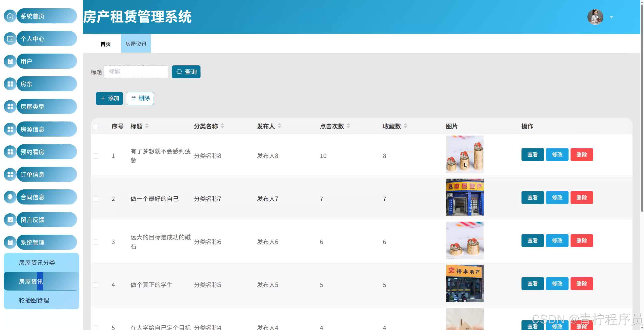Click the 标题 search input field

pos(136,72)
